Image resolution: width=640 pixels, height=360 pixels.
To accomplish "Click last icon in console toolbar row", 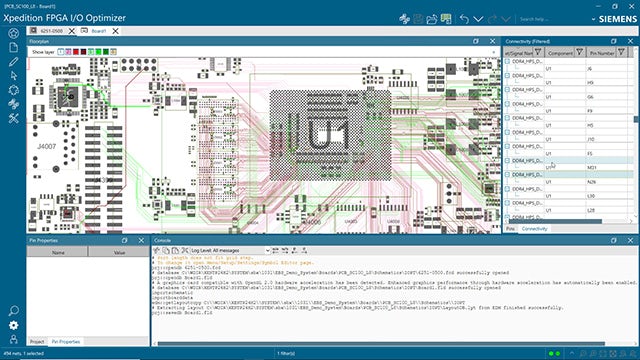I will 304,250.
